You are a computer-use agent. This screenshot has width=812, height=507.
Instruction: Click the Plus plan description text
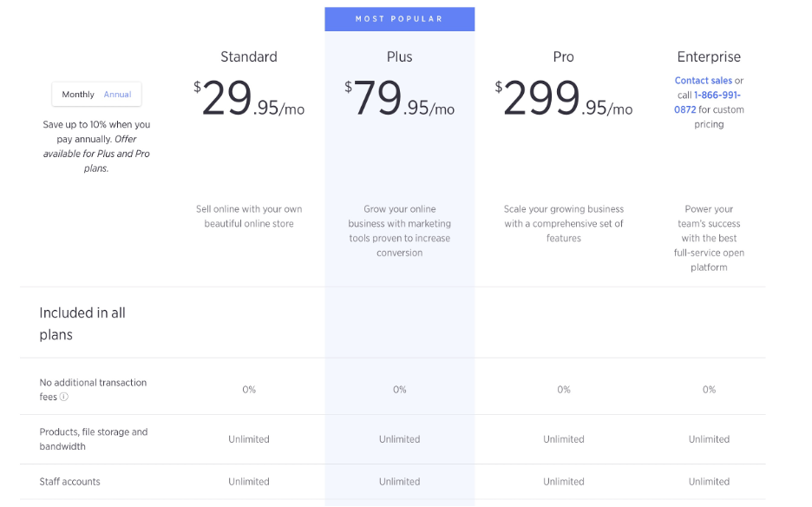pos(399,231)
